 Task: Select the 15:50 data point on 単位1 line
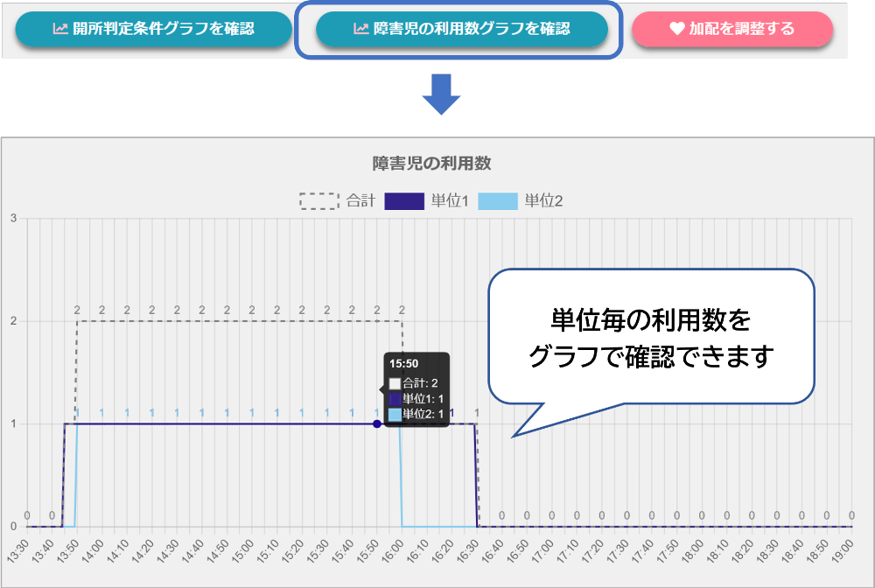pos(377,424)
